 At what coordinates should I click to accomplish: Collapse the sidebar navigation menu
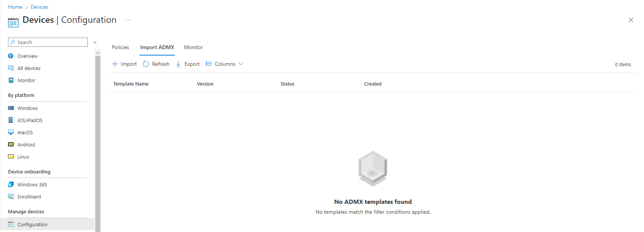click(95, 42)
